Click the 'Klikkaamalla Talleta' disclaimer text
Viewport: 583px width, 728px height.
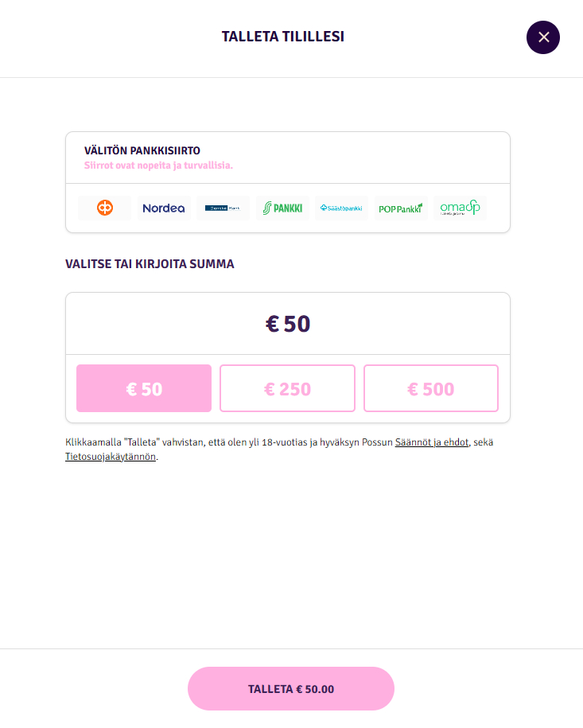point(223,442)
